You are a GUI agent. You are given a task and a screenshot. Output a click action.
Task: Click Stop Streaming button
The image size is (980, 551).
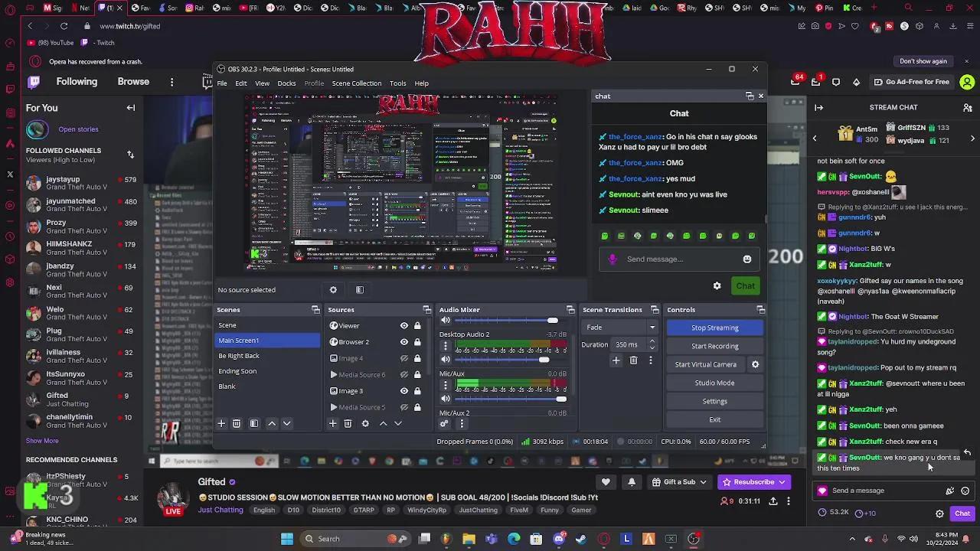coord(715,328)
